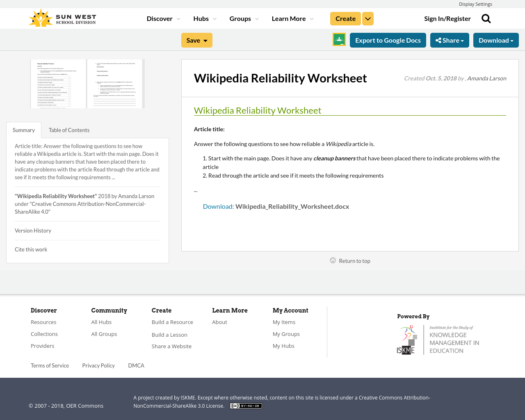This screenshot has width=525, height=420.
Task: Open the Download dropdown menu
Action: pos(496,39)
